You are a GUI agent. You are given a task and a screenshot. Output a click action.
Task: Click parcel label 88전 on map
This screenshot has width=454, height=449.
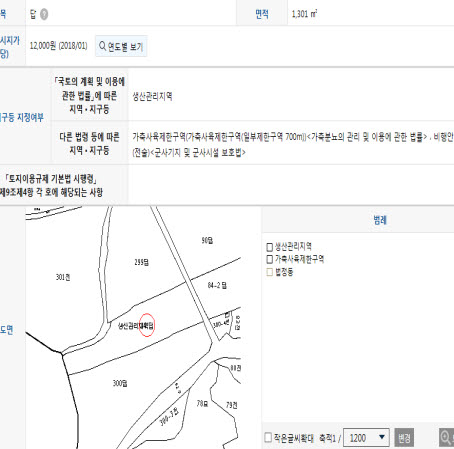(x=235, y=368)
